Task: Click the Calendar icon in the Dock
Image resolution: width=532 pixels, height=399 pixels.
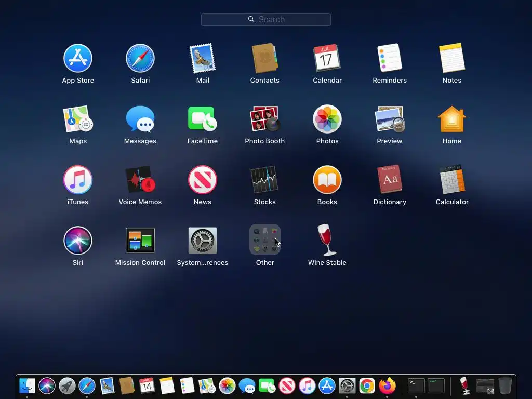Action: click(147, 386)
